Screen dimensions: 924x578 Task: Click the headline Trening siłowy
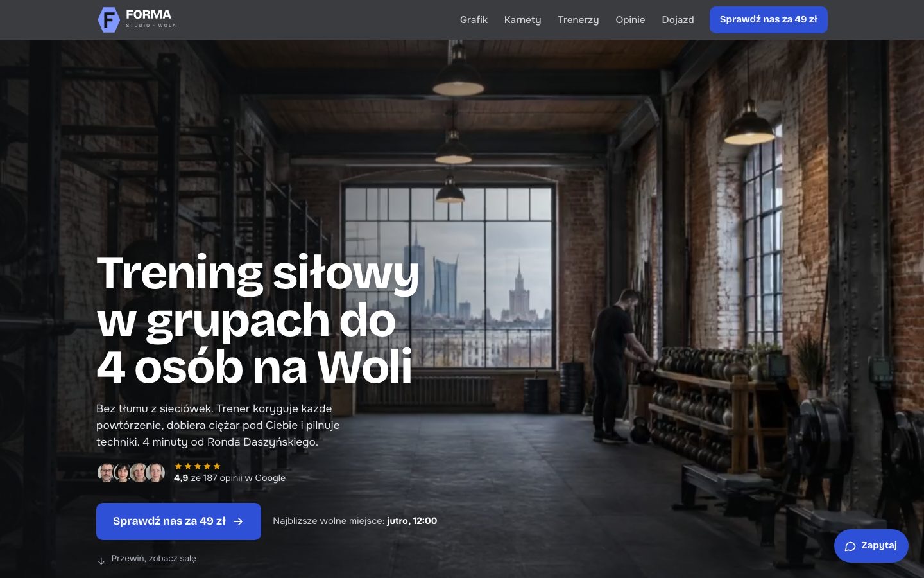coord(257,274)
